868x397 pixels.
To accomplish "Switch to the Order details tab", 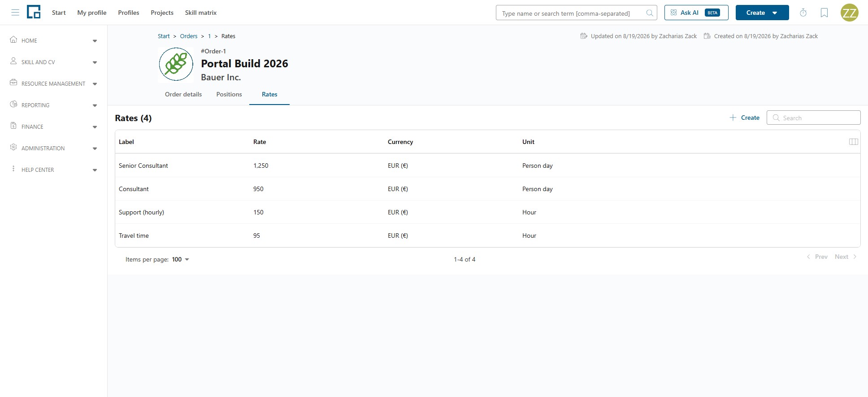I will (183, 94).
